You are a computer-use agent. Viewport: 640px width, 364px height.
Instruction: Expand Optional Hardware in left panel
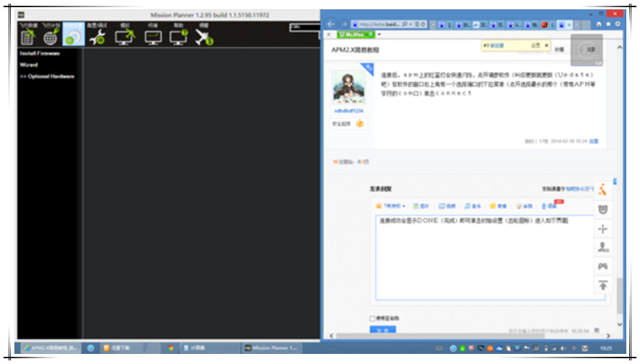(47, 76)
